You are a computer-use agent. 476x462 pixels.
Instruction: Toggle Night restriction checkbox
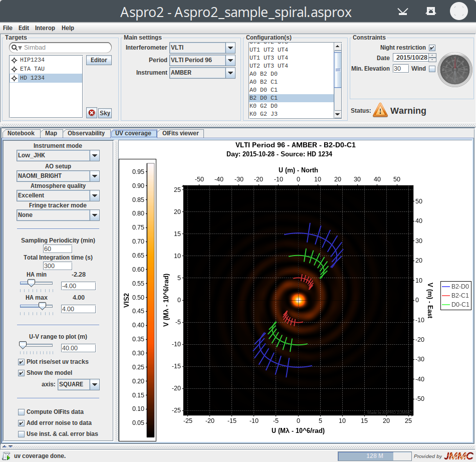pyautogui.click(x=432, y=48)
